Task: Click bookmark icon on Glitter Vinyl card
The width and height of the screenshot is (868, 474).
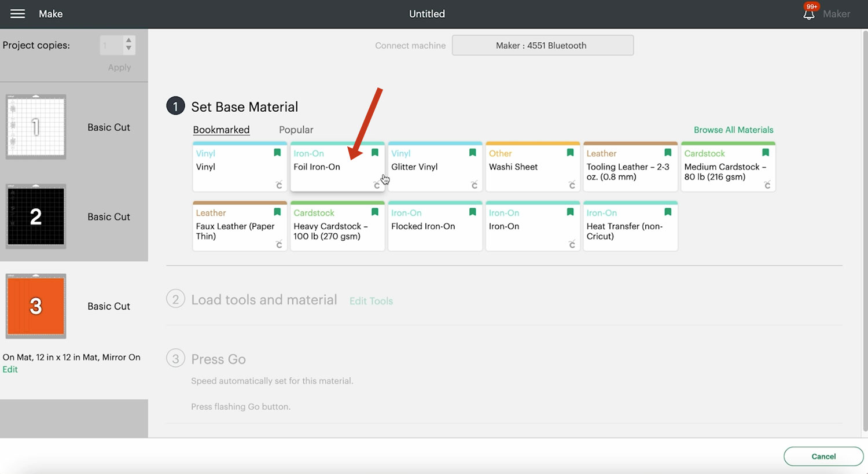Action: pos(473,153)
